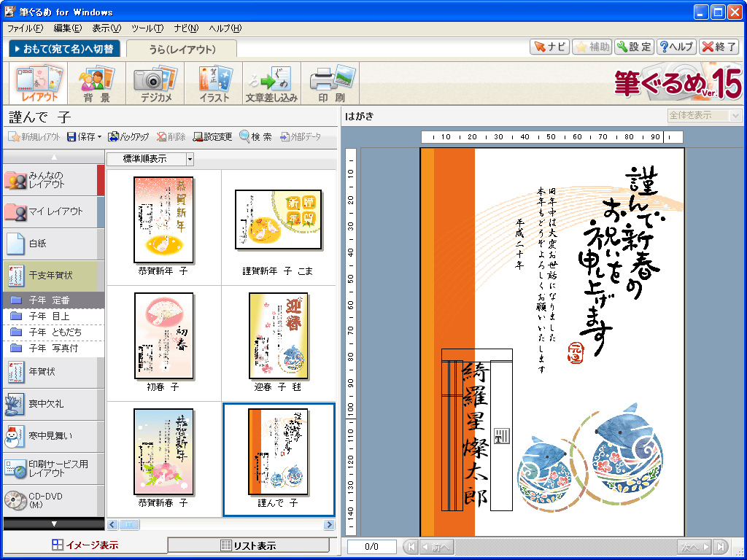Viewport: 747px width, 560px height.
Task: Click the category list down arrow
Action: coord(54,524)
